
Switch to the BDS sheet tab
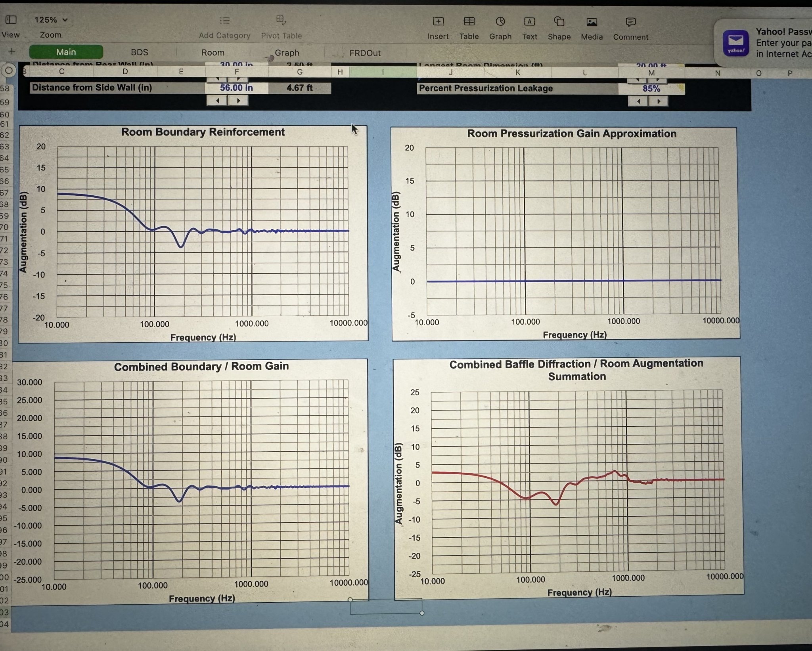coord(140,52)
